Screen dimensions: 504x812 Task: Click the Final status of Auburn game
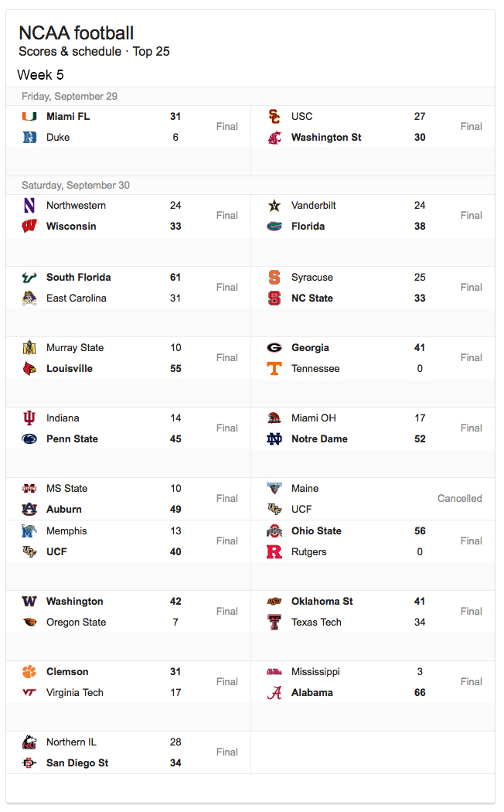[226, 499]
